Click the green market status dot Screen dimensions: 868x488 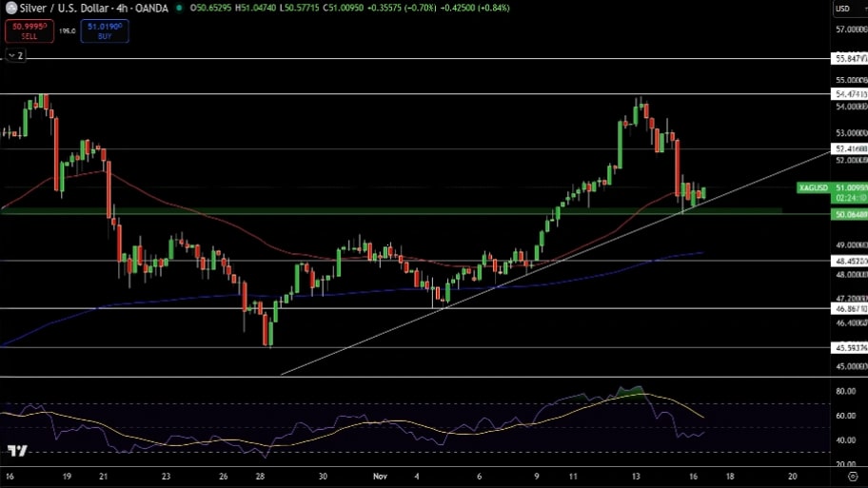pos(181,8)
